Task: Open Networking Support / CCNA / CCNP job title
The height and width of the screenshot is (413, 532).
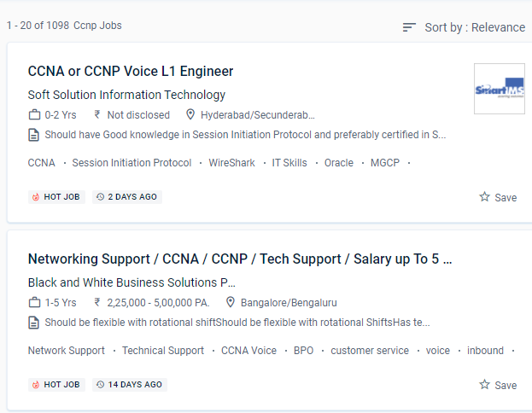Action: point(240,259)
